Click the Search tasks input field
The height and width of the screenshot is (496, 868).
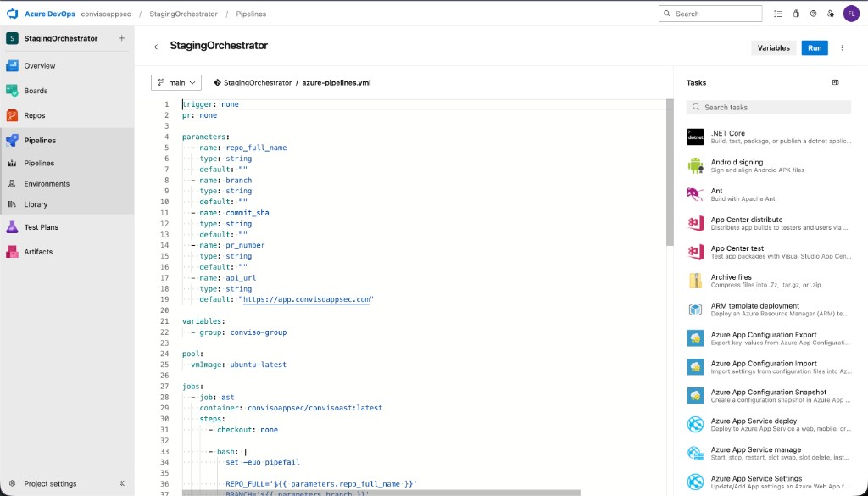[x=767, y=106]
